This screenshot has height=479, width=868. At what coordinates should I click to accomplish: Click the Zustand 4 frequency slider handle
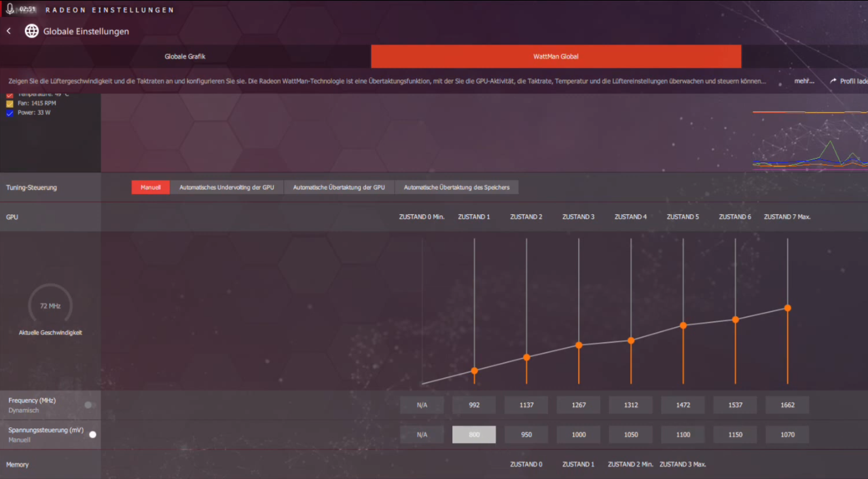point(631,341)
